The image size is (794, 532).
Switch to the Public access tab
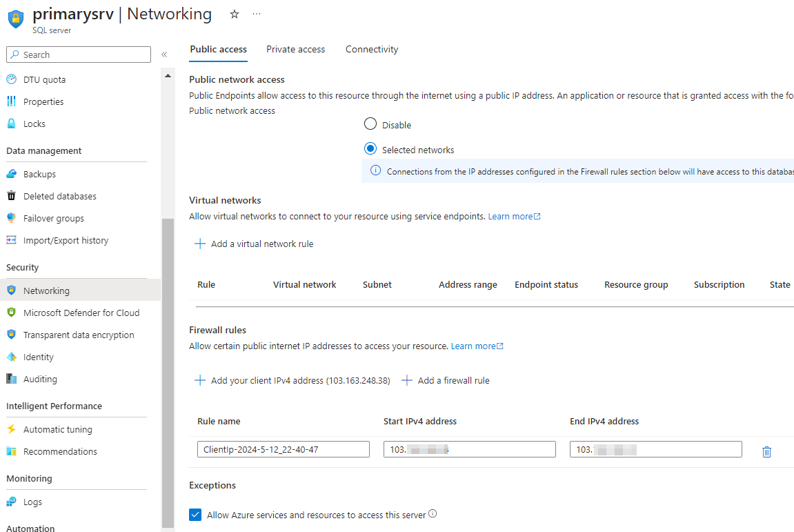pos(218,49)
